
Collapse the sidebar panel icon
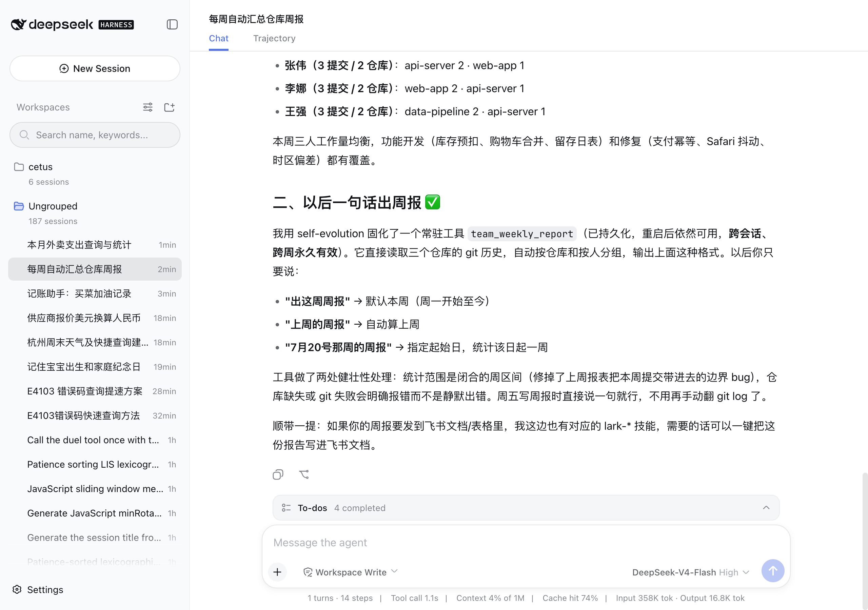pos(172,24)
